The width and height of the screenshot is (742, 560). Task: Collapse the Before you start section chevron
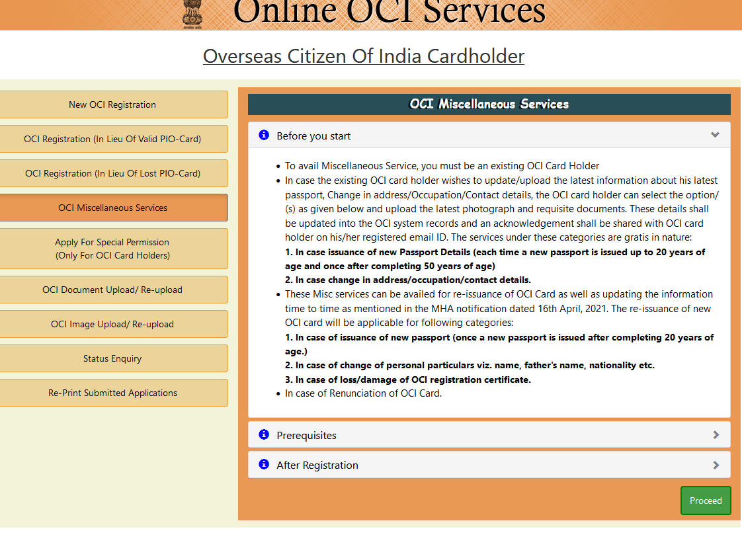[x=715, y=136]
